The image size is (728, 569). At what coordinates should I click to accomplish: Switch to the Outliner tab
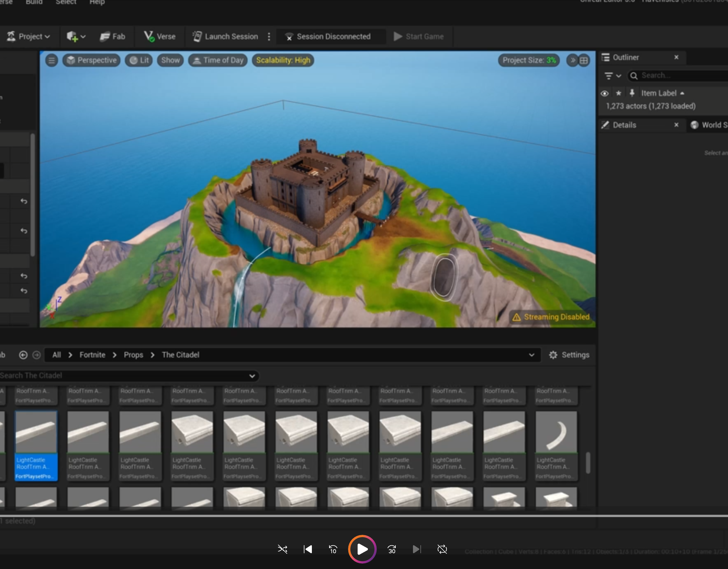(x=626, y=58)
